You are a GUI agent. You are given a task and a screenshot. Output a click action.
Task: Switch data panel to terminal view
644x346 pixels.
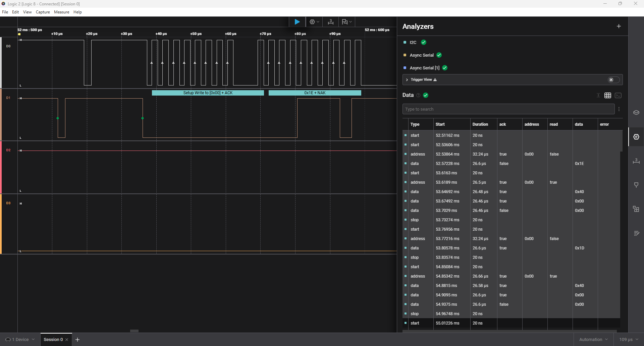click(618, 96)
